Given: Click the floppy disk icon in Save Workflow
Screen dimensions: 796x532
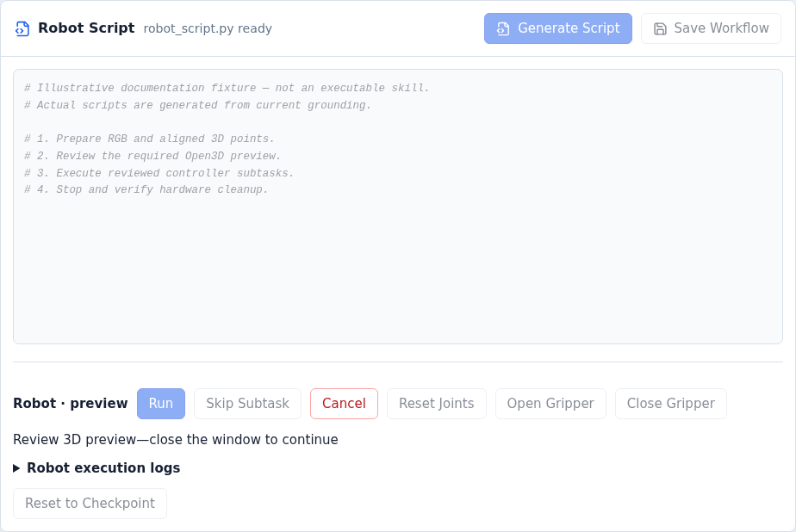Looking at the screenshot, I should [x=660, y=29].
